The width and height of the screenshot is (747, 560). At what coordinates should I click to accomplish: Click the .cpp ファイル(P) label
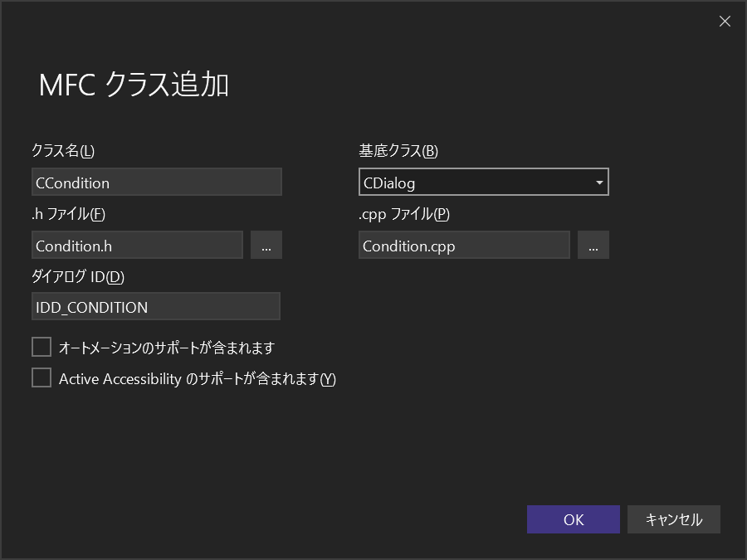point(404,214)
